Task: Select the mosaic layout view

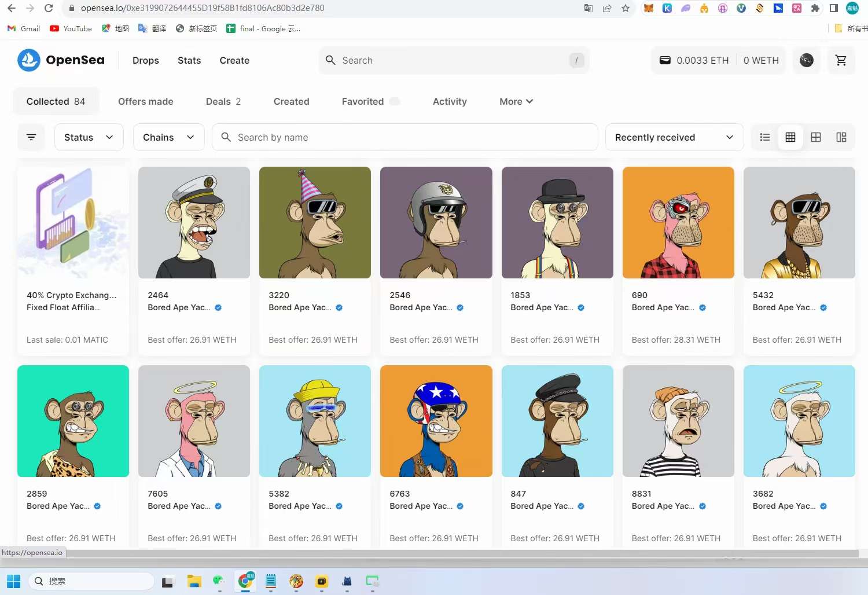Action: click(x=841, y=137)
